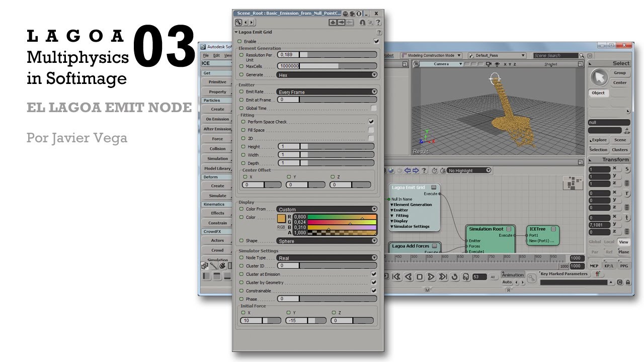Click the menu icon on Simulation Root node
This screenshot has width=644, height=362.
509,229
